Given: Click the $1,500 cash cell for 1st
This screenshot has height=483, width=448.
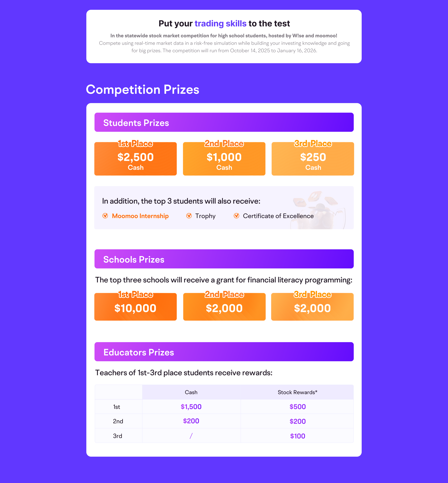Looking at the screenshot, I should 191,407.
